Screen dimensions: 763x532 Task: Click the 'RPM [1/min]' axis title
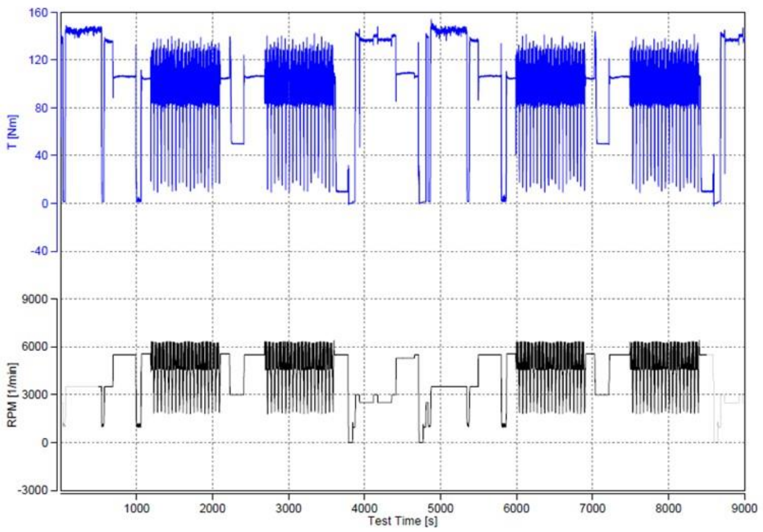click(x=12, y=394)
